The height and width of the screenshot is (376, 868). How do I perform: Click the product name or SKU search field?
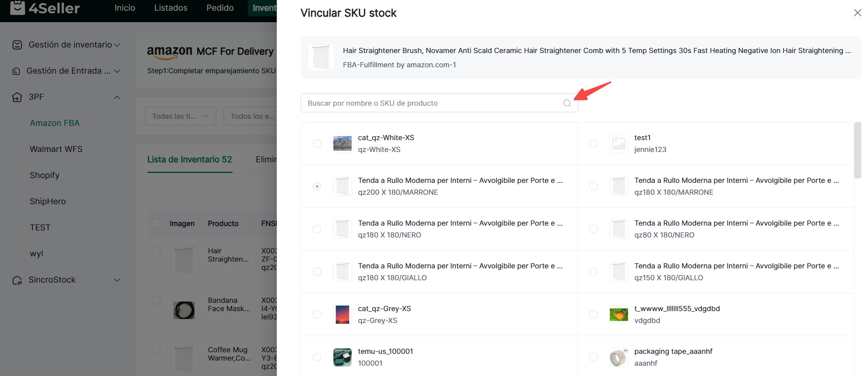coord(432,103)
